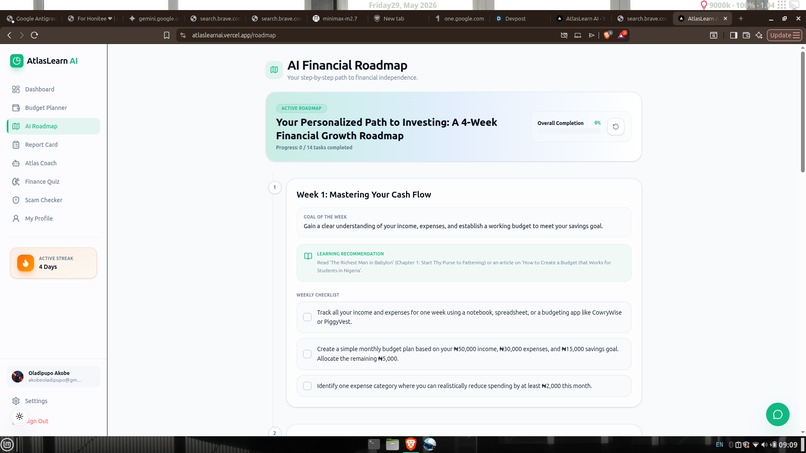The height and width of the screenshot is (453, 806).
Task: Regenerate roadmap with the refresh icon
Action: coord(615,126)
